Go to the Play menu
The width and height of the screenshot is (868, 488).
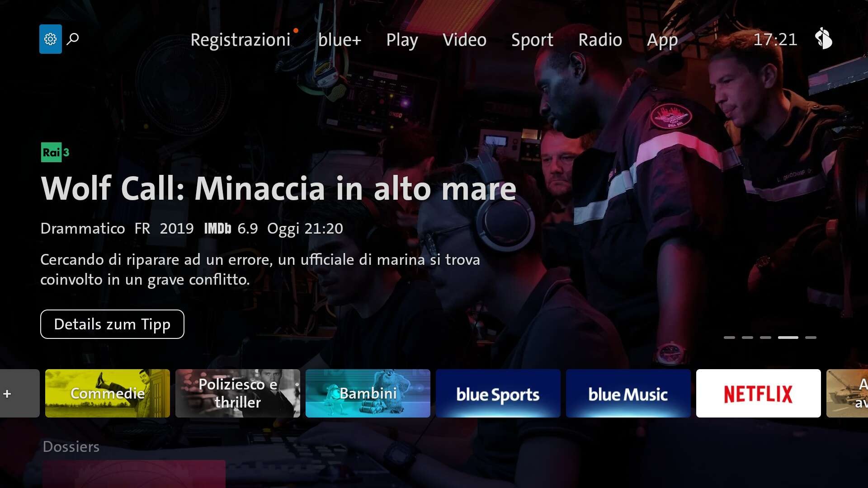(401, 40)
